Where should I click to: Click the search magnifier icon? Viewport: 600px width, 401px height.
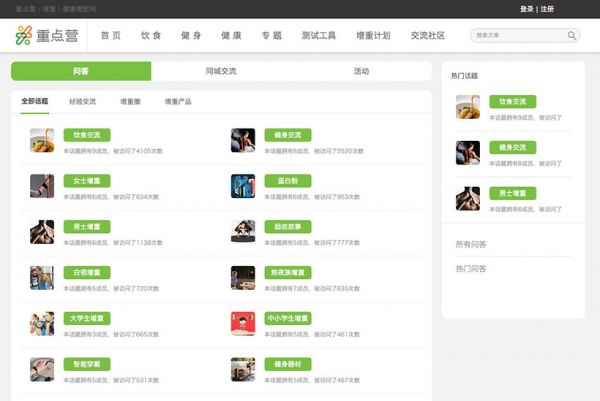click(572, 35)
